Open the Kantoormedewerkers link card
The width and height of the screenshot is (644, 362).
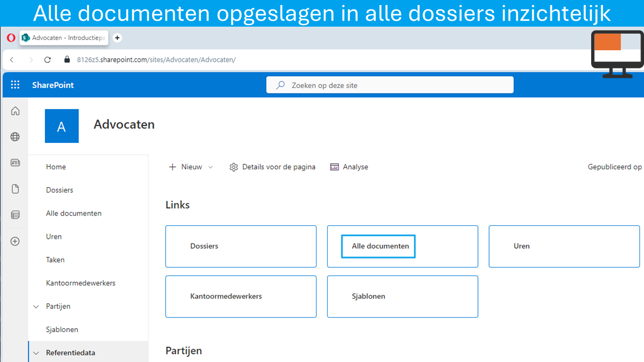pos(241,297)
